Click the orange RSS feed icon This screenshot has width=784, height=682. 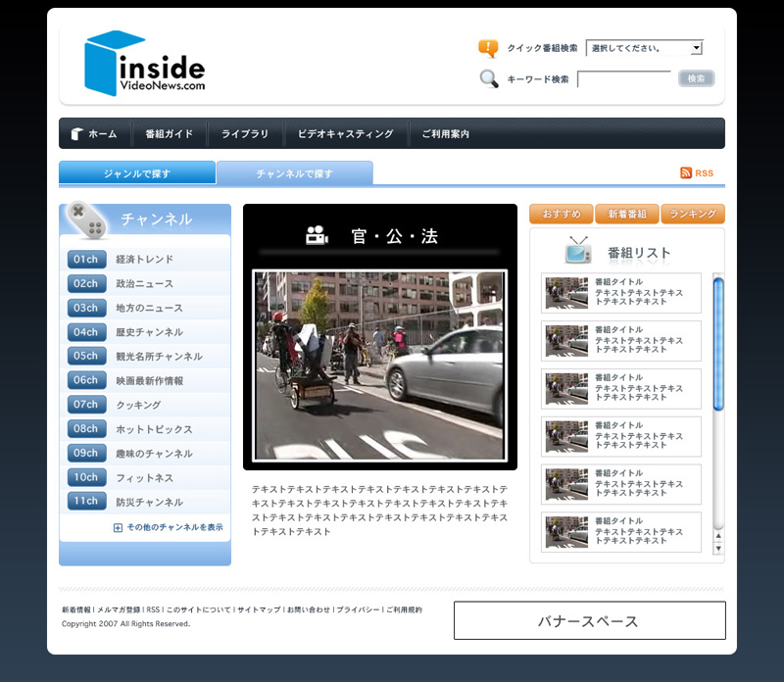pos(686,173)
